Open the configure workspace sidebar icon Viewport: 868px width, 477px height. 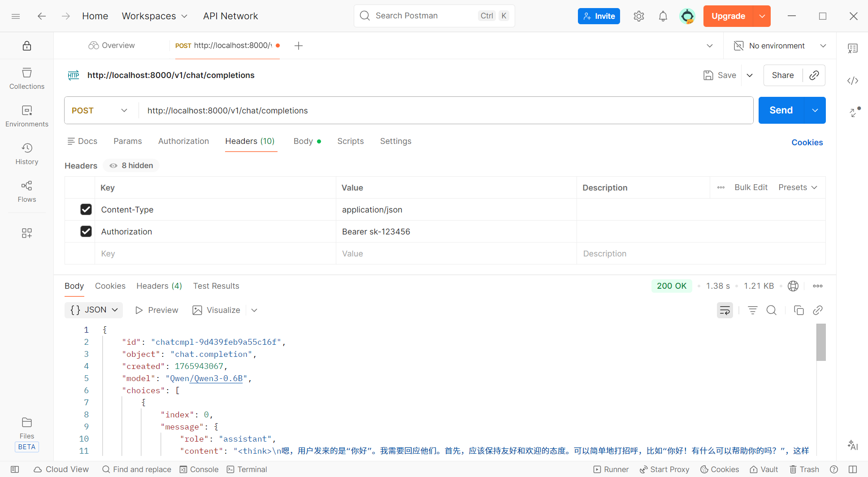pos(27,233)
